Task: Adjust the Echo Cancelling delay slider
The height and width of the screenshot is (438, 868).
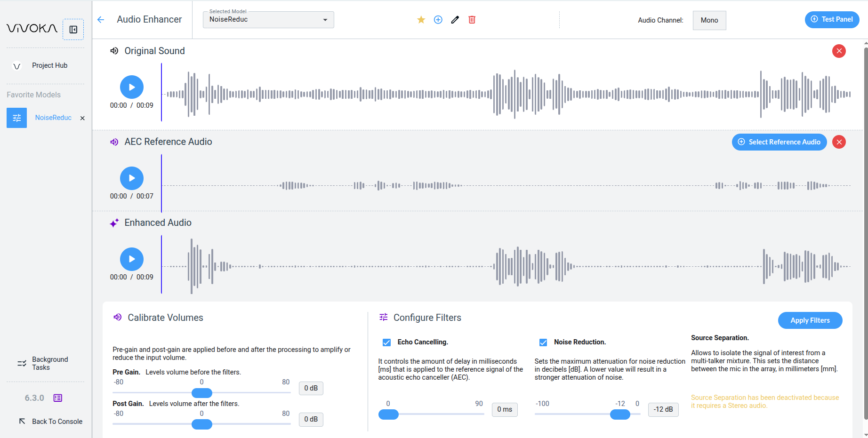Action: [x=388, y=414]
